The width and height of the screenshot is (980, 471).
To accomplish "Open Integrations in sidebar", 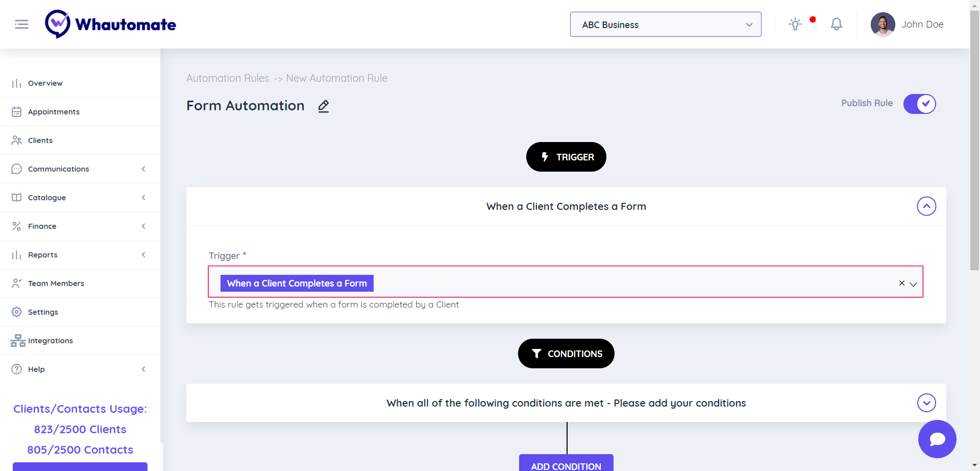I will tap(50, 341).
